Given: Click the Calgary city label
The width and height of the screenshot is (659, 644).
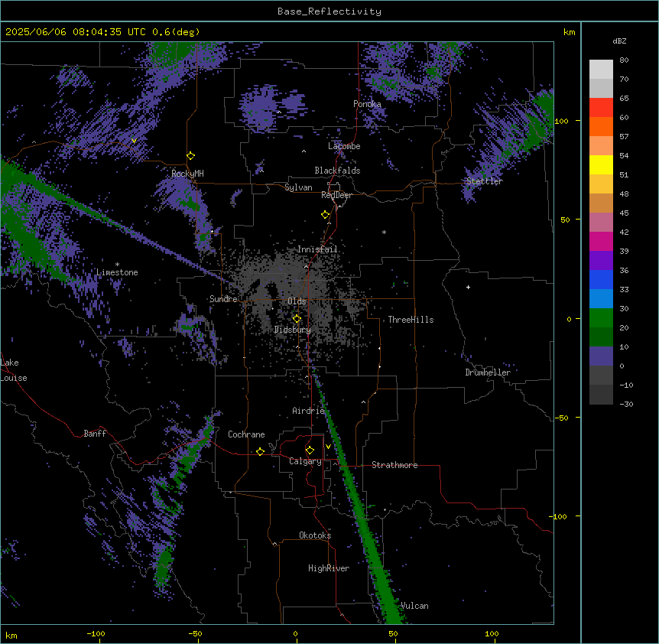Looking at the screenshot, I should coord(306,461).
